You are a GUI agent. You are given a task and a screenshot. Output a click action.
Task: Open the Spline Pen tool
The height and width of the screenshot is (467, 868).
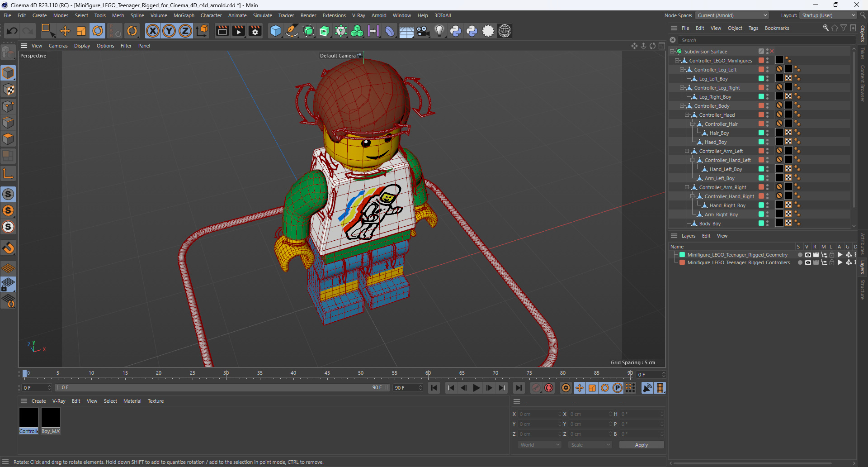tap(292, 31)
